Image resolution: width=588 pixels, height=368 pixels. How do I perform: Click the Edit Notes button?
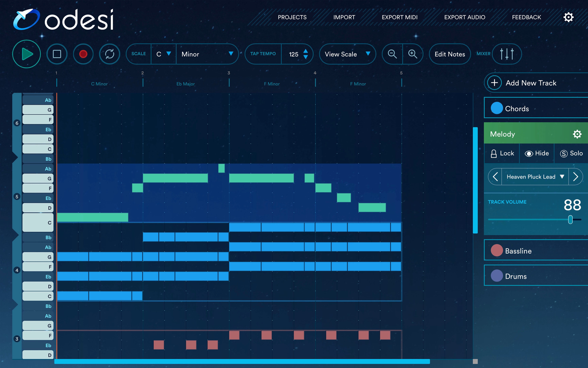[x=450, y=54]
